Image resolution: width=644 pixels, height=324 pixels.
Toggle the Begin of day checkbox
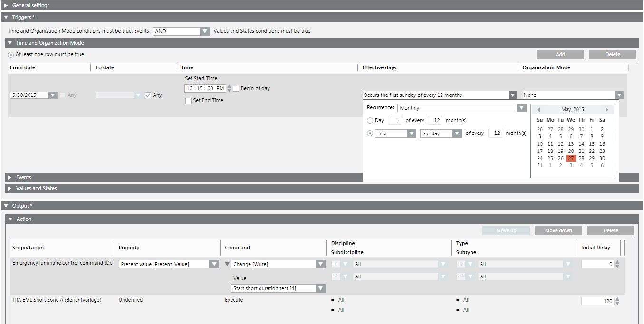click(x=236, y=88)
